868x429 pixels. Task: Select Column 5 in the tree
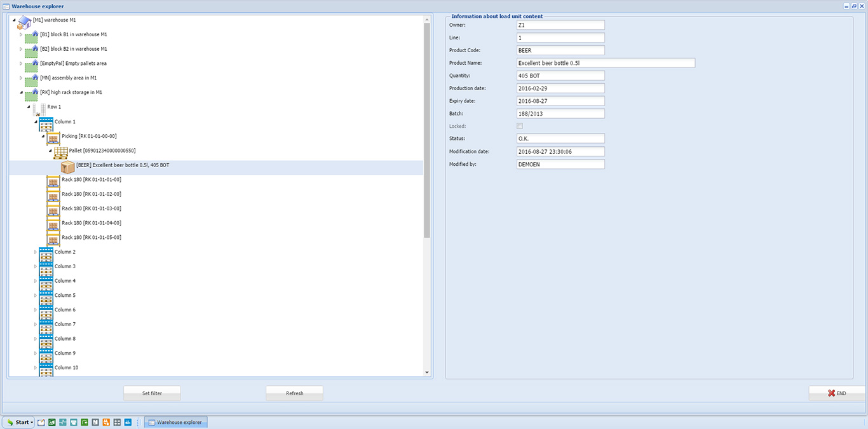pyautogui.click(x=65, y=296)
